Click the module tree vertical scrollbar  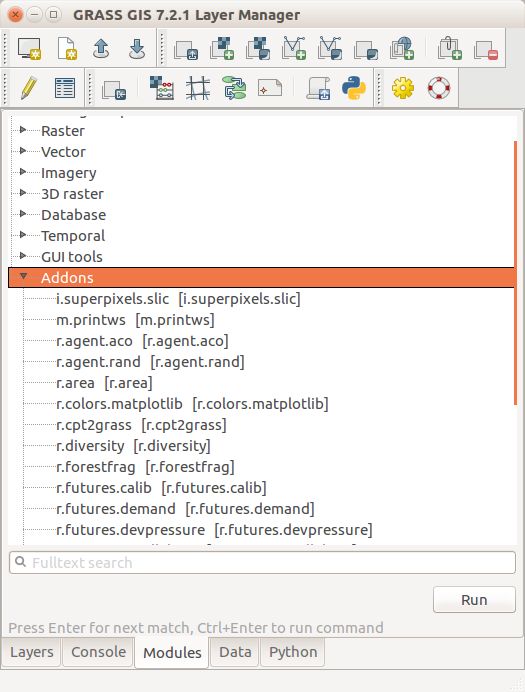[x=515, y=273]
